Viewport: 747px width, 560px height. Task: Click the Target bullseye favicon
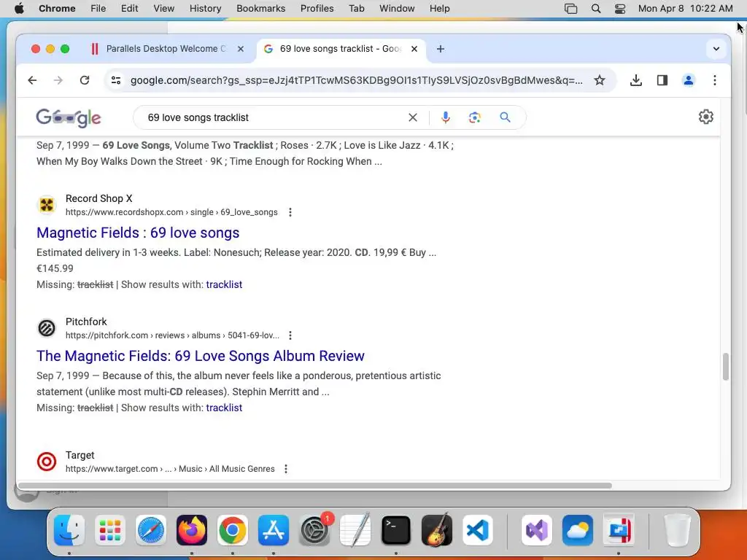point(47,462)
